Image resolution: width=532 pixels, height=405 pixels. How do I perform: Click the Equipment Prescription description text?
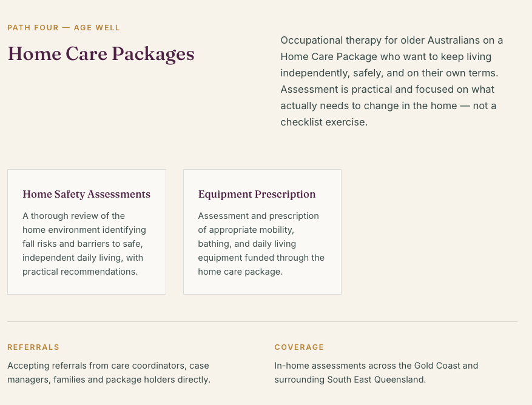(x=261, y=244)
